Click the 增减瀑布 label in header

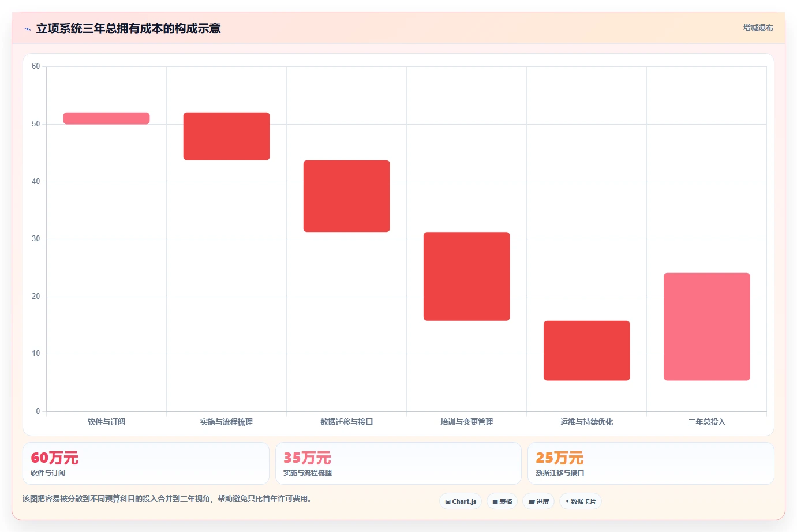click(758, 28)
